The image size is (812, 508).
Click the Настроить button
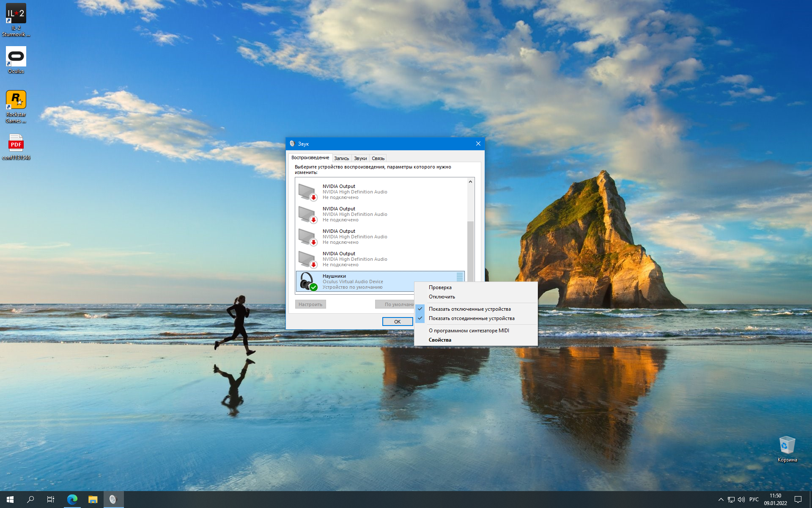[310, 304]
